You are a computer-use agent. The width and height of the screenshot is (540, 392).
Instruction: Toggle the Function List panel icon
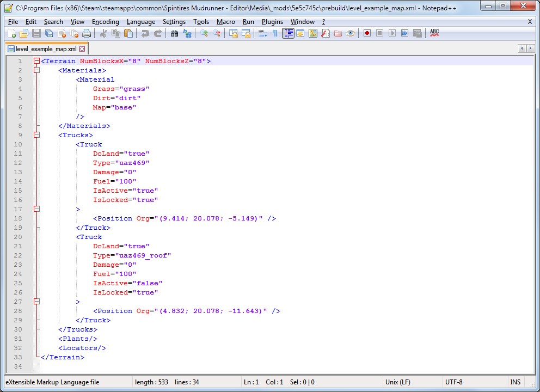326,33
